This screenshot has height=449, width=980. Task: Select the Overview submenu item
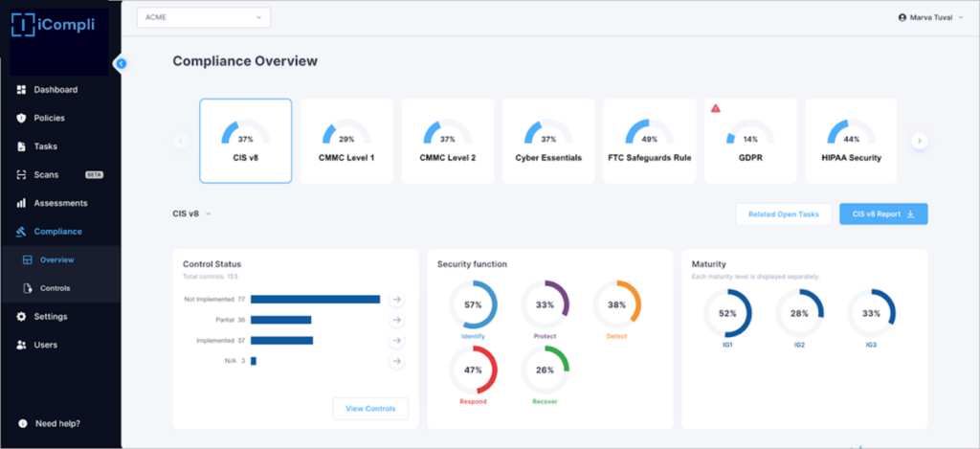(x=56, y=259)
